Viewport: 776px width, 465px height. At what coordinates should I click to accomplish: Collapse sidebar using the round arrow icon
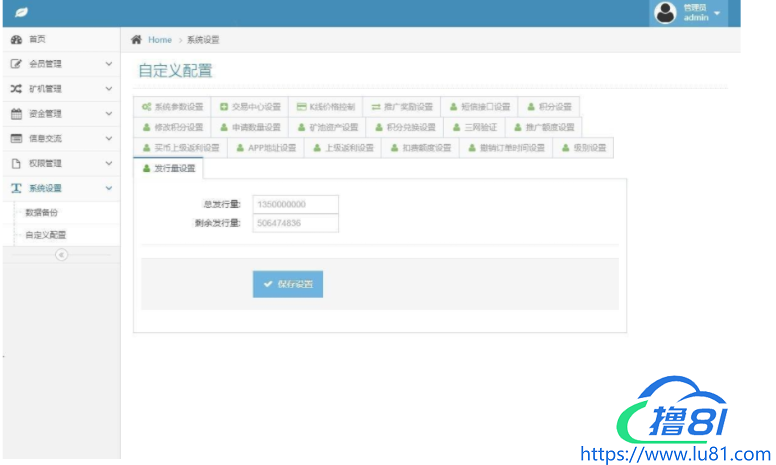pyautogui.click(x=60, y=255)
